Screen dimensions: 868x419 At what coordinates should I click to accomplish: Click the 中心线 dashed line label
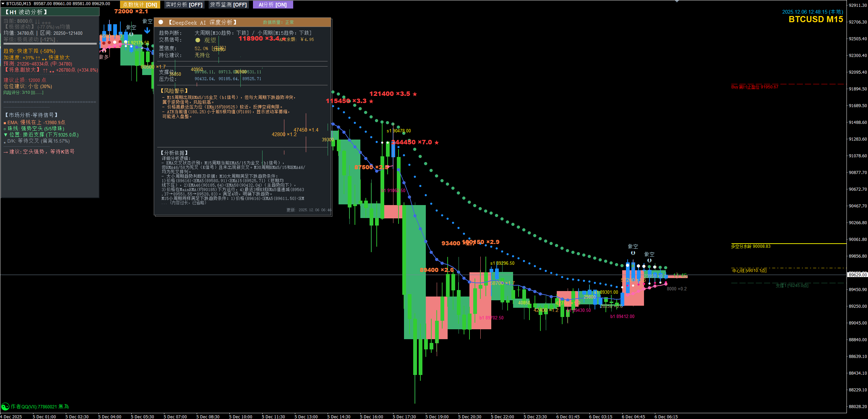[749, 271]
